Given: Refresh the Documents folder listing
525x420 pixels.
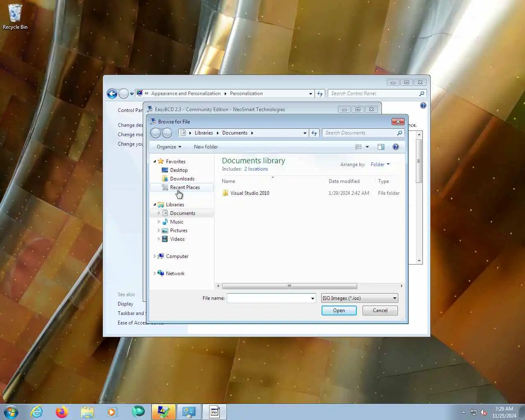Looking at the screenshot, I should pyautogui.click(x=314, y=133).
